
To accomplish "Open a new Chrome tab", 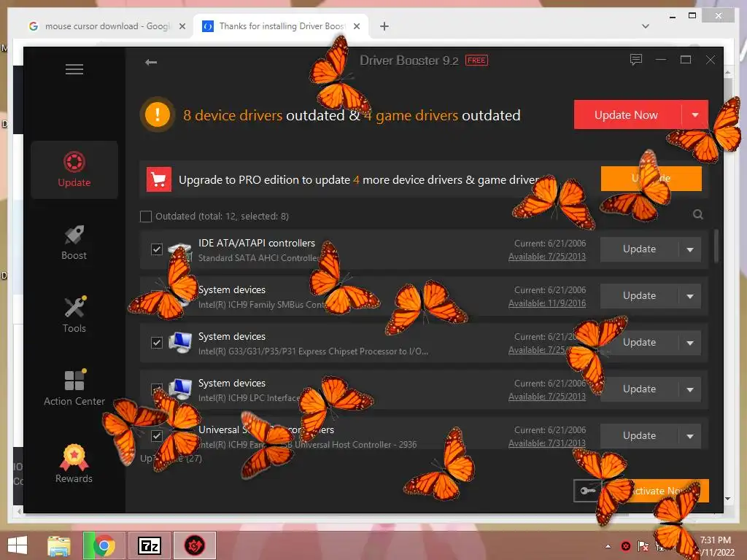I will (384, 26).
